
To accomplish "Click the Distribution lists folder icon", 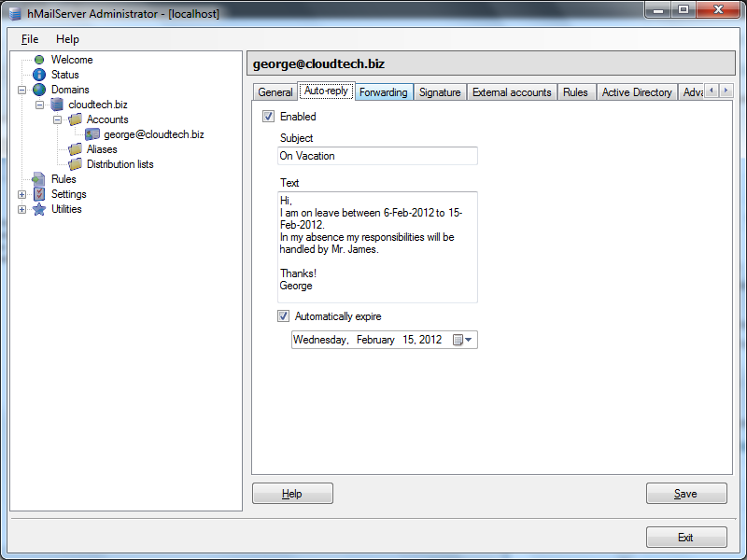I will [75, 164].
